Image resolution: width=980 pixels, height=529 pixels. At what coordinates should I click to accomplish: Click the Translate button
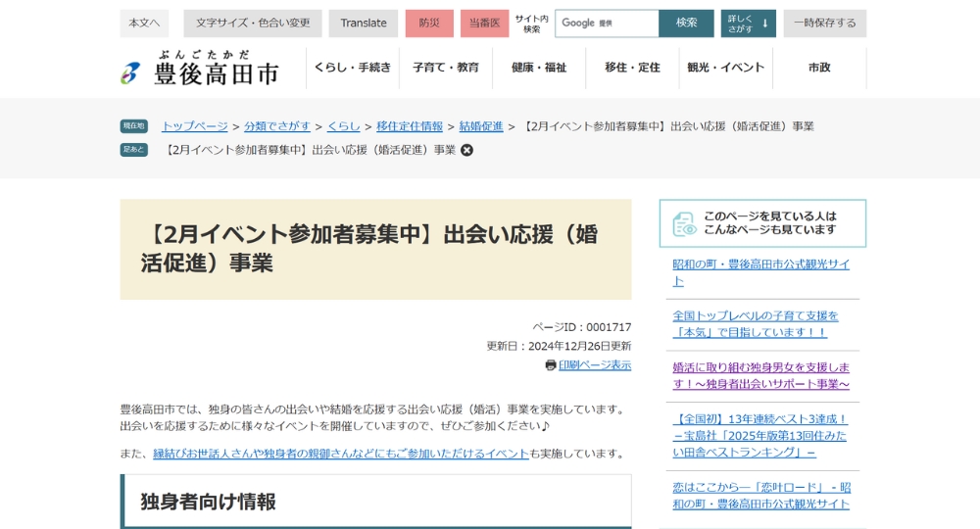pyautogui.click(x=364, y=24)
